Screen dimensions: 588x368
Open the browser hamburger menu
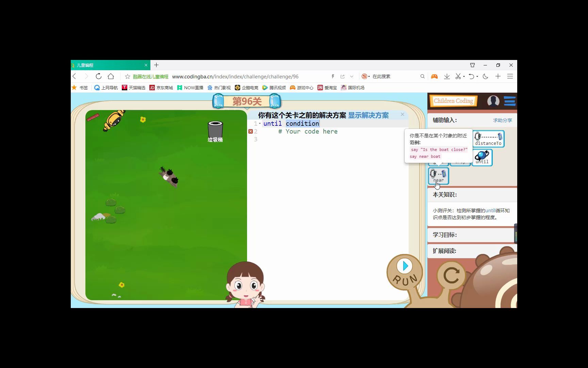coord(510,76)
